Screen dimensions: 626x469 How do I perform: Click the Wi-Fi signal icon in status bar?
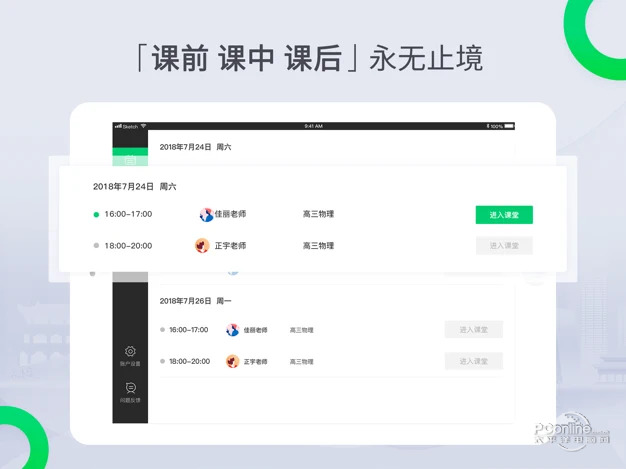(144, 126)
